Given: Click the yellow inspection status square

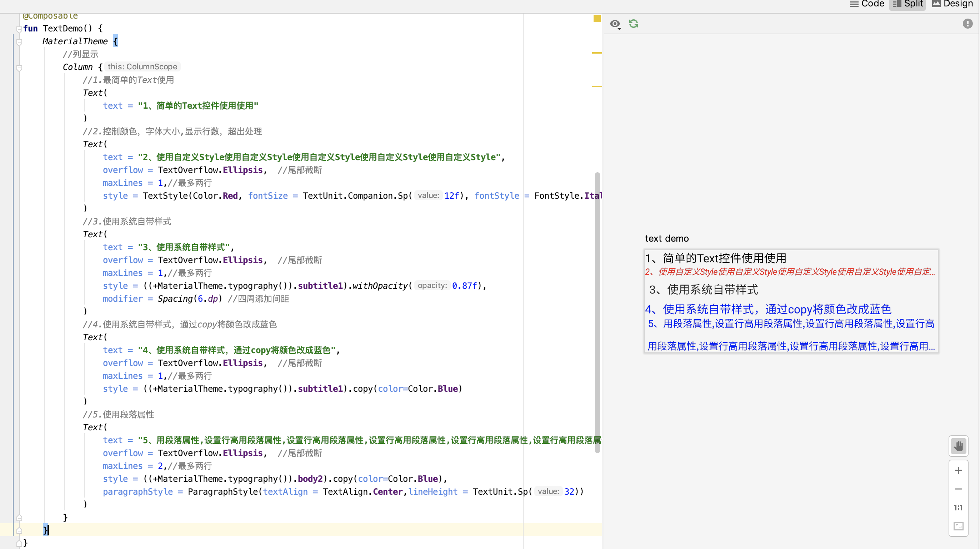Looking at the screenshot, I should [597, 18].
